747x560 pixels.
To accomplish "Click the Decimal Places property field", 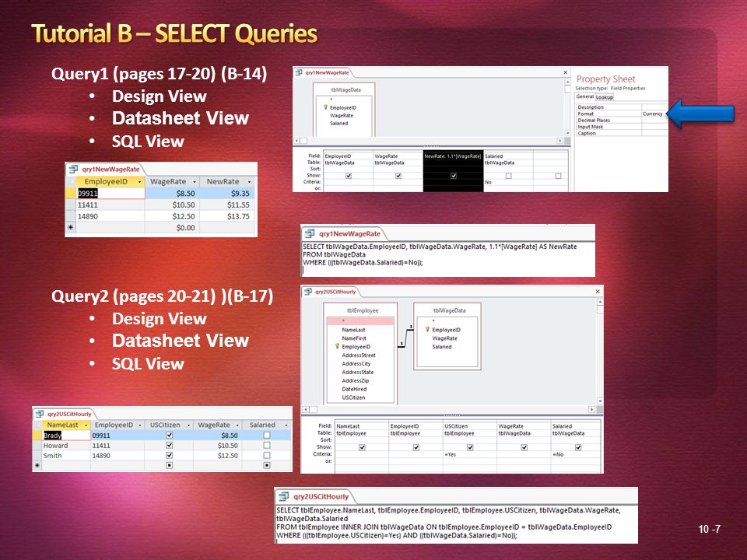I will pos(622,121).
